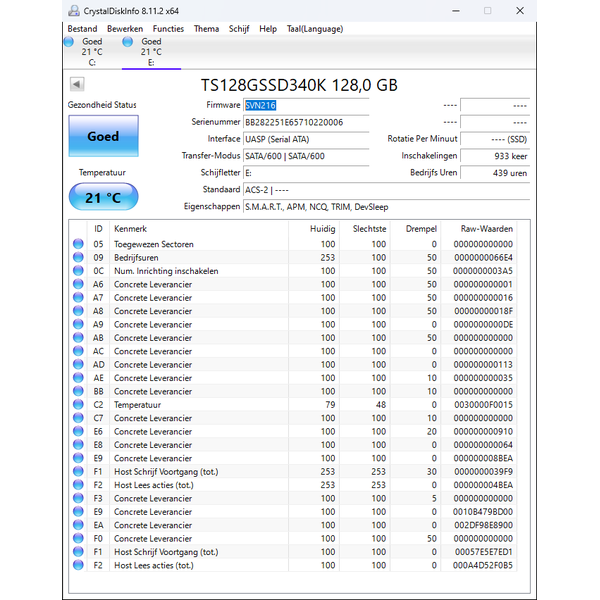Click Bedrijfs Uren value 439 uren
Screen dimensions: 600x600
click(x=495, y=173)
